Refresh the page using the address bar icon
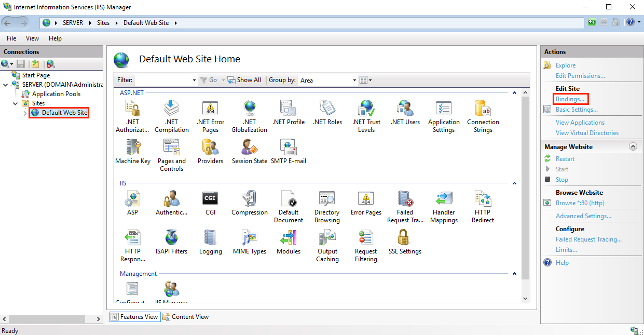Screen dimensions: 644x335 point(592,22)
